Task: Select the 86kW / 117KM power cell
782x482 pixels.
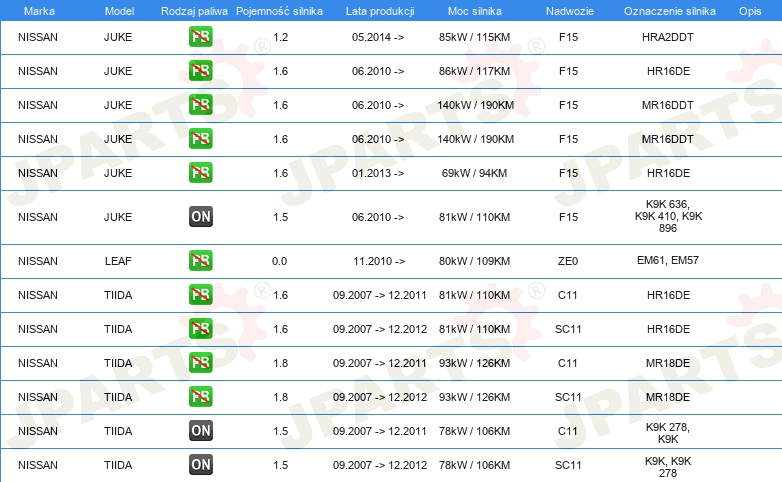Action: pos(474,71)
